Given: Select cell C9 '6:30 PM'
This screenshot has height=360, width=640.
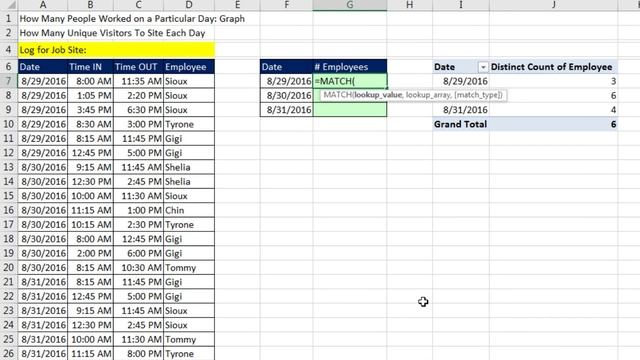Looking at the screenshot, I should 138,110.
